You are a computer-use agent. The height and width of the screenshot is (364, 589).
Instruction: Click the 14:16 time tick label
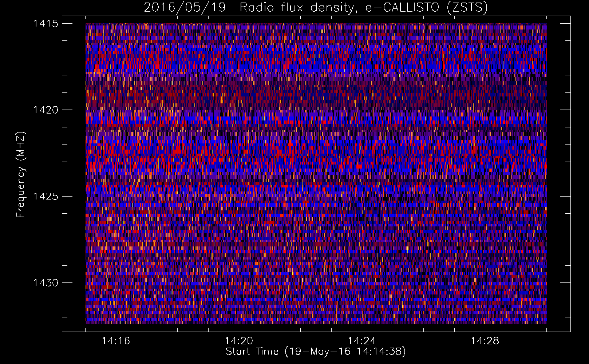coord(116,341)
